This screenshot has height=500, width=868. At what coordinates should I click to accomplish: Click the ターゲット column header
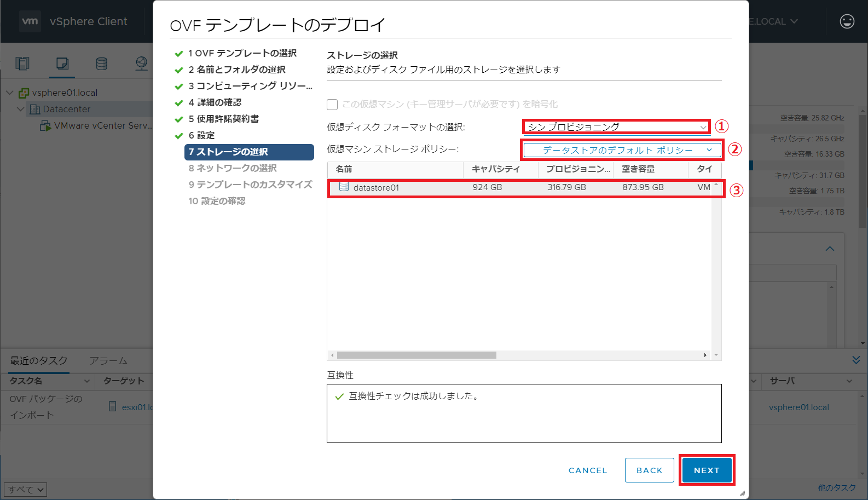[x=124, y=381]
